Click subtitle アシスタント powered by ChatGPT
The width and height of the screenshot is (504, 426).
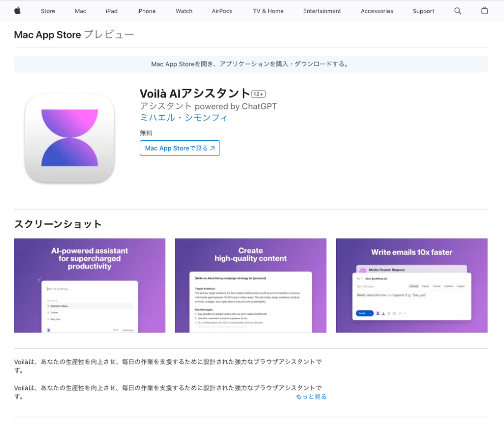click(x=208, y=106)
